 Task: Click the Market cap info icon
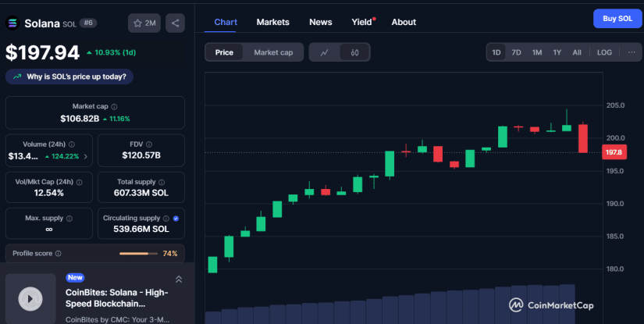tap(114, 107)
